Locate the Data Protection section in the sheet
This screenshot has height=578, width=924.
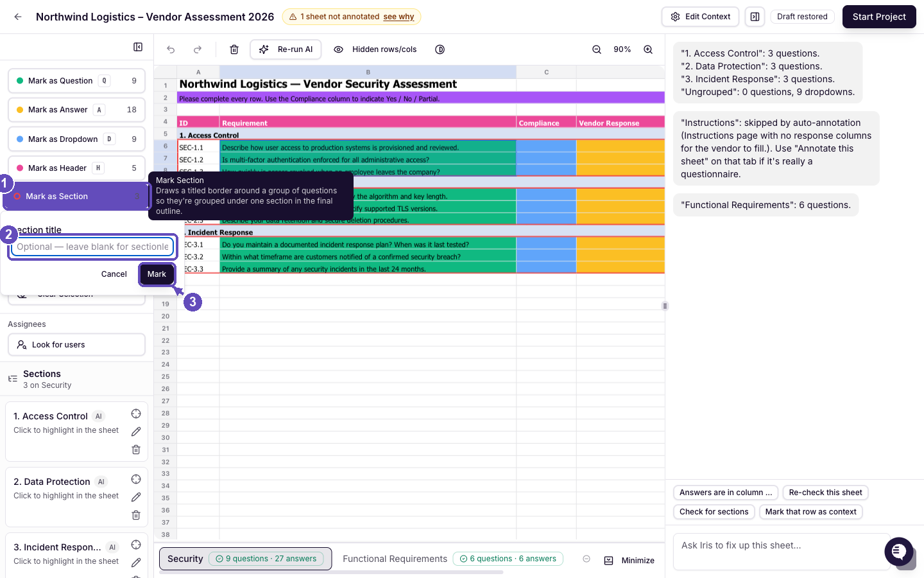click(x=136, y=479)
